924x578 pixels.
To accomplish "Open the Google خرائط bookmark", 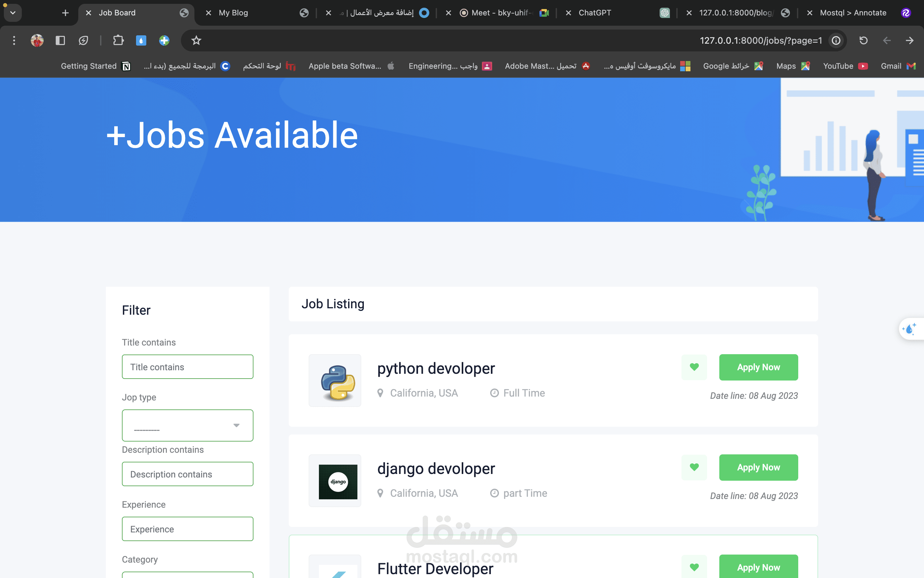I will click(733, 66).
